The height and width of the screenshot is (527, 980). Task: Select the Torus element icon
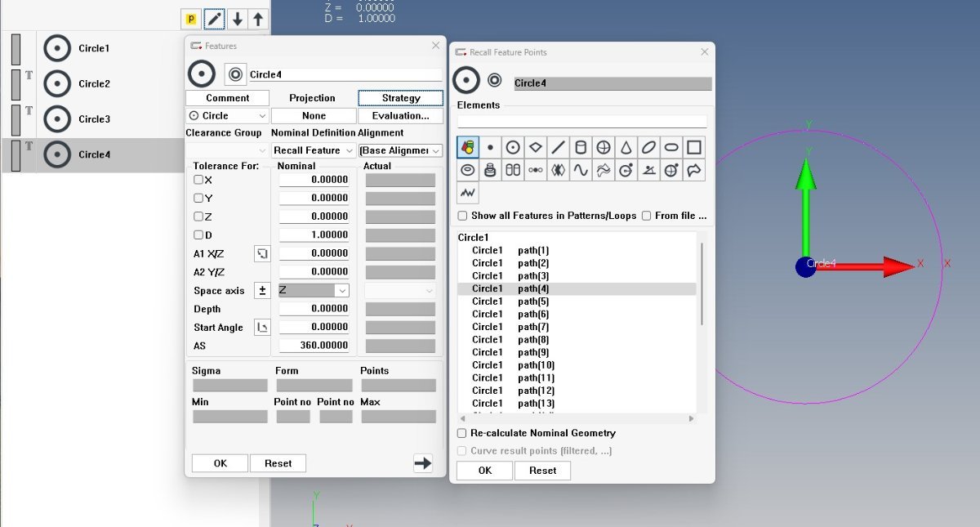point(468,171)
